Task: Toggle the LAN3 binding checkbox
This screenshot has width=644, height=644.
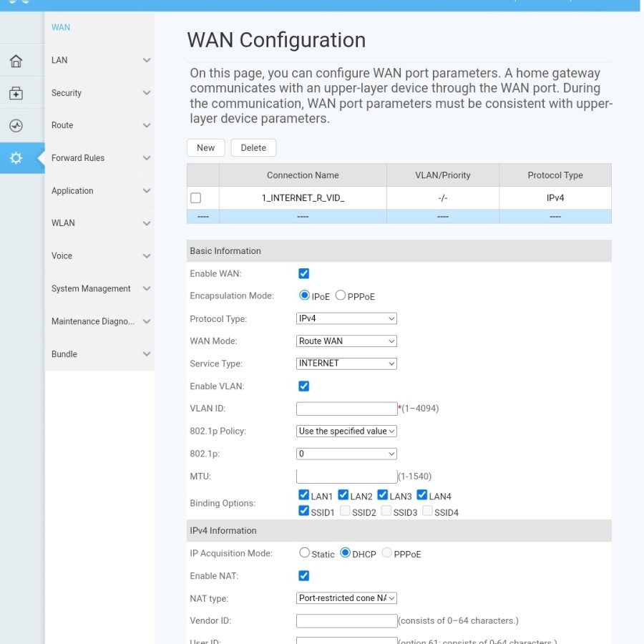Action: click(383, 494)
